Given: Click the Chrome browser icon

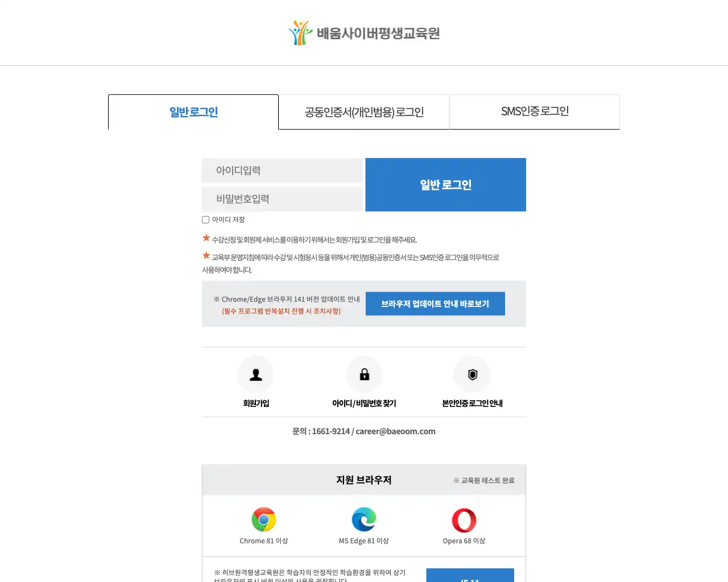Looking at the screenshot, I should tap(264, 519).
